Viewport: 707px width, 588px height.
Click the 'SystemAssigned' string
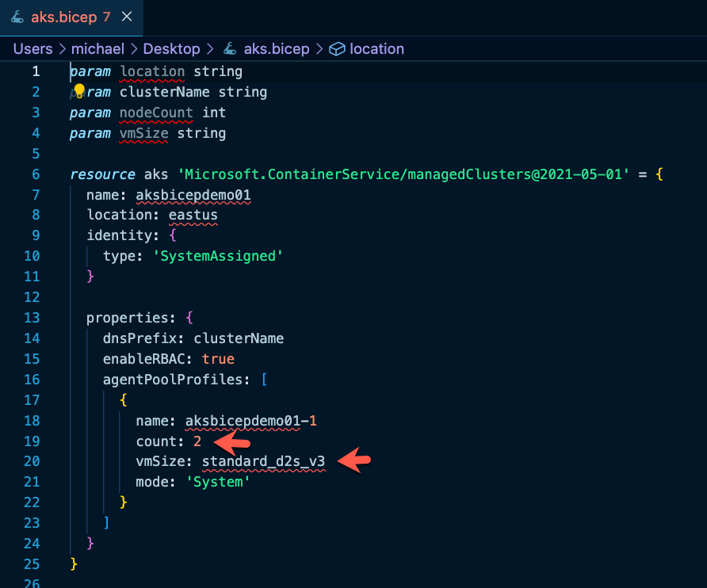(x=218, y=256)
